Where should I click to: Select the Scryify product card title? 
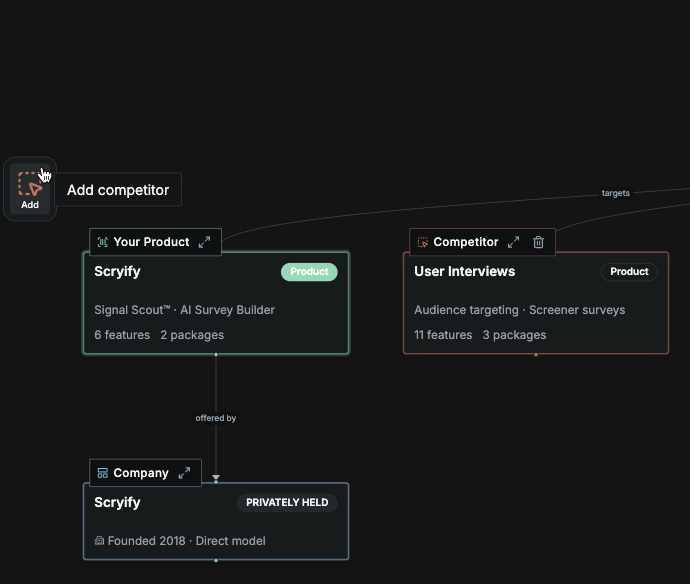pyautogui.click(x=117, y=272)
